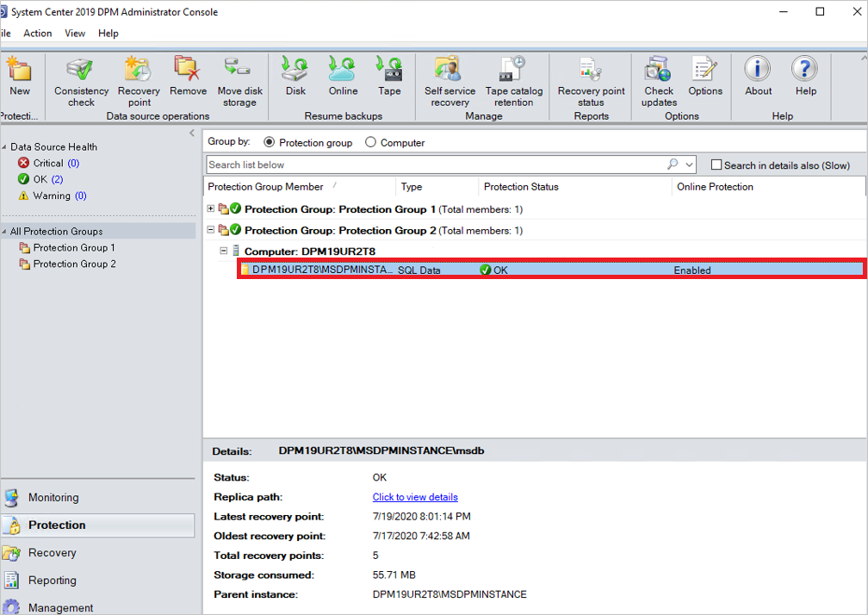Expand Protection Group 1 in the list
This screenshot has height=615, width=868.
tap(210, 208)
